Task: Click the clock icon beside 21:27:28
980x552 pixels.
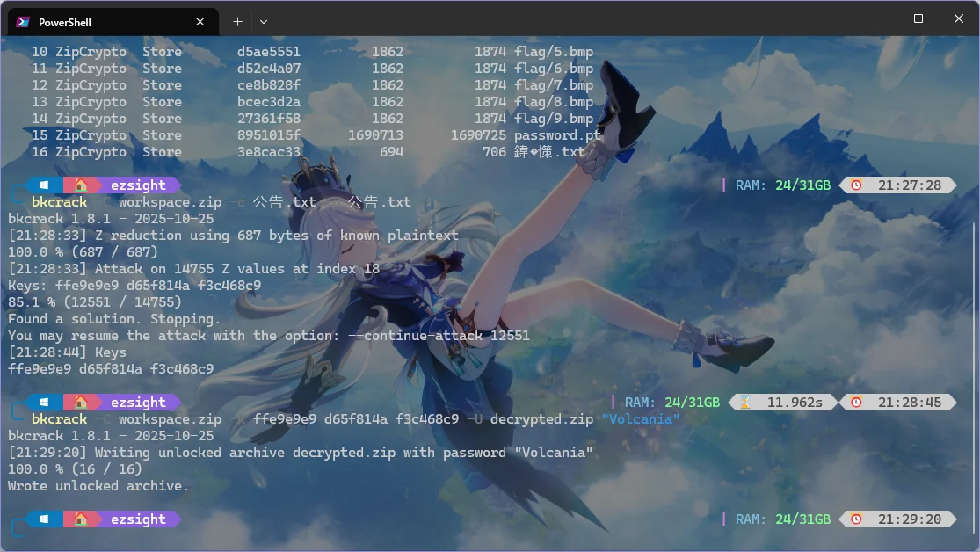Action: [x=856, y=185]
